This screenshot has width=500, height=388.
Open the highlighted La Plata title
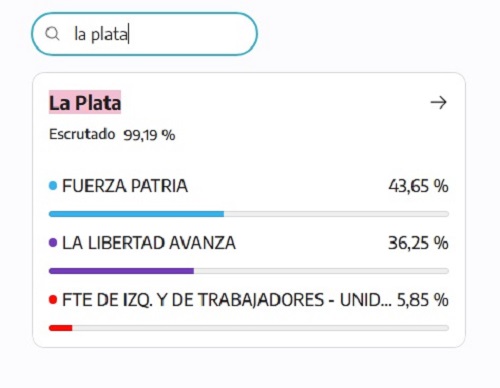tap(85, 102)
